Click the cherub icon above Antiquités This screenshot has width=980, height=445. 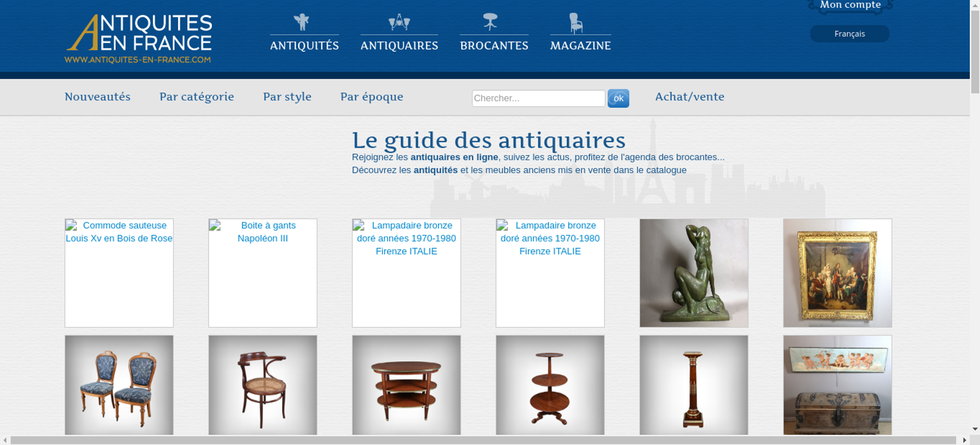301,22
